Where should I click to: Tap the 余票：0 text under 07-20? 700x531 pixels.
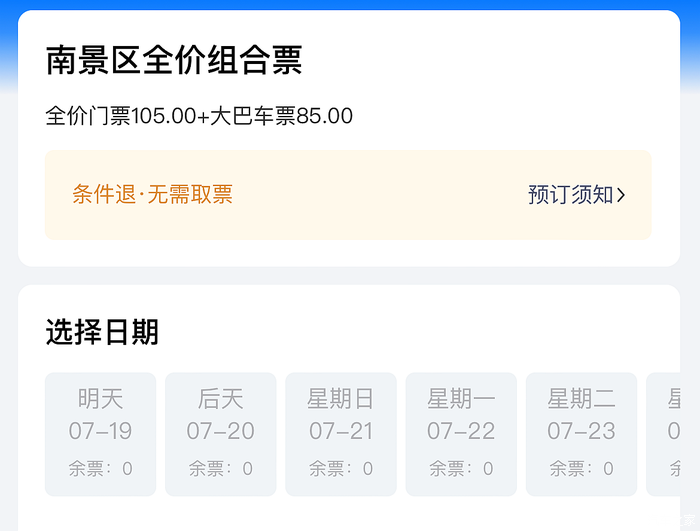[220, 468]
